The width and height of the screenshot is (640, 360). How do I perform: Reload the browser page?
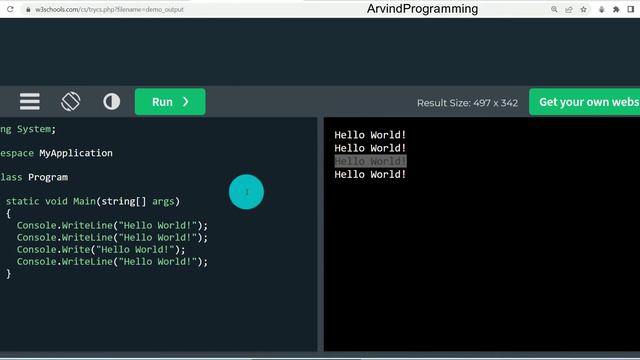point(10,9)
